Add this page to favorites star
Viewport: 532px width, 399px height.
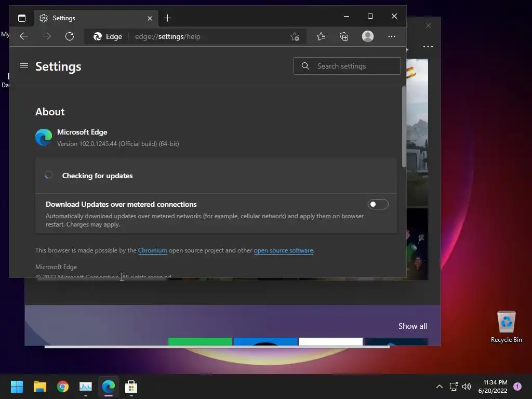pos(295,36)
